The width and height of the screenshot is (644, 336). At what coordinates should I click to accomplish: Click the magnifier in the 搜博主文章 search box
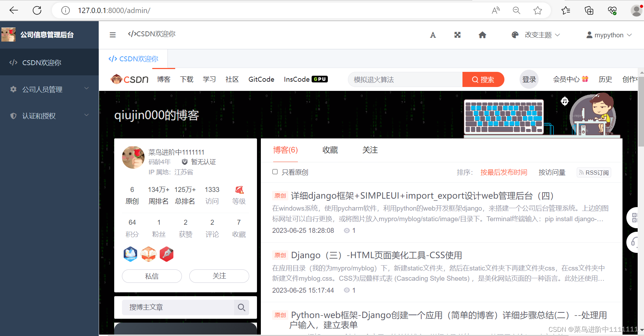pos(241,307)
